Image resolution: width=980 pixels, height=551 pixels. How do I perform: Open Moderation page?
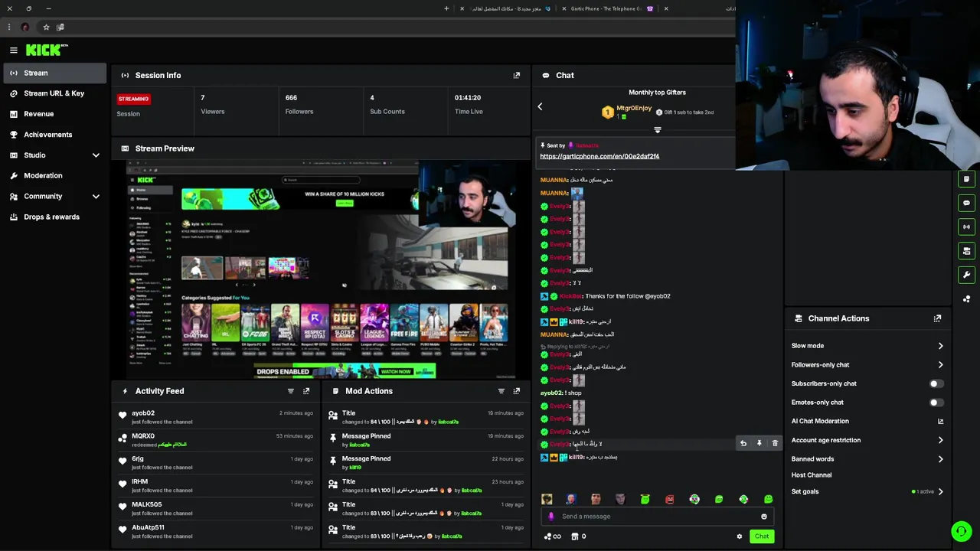coord(55,176)
